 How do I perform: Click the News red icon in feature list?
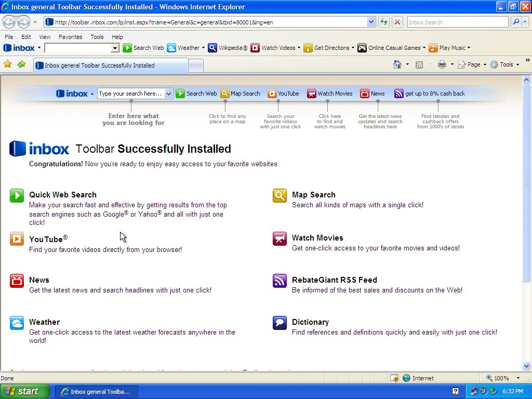[x=17, y=281]
